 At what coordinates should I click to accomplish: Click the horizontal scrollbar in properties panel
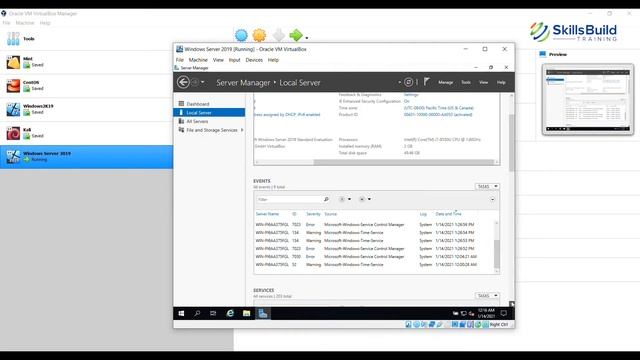(403, 162)
